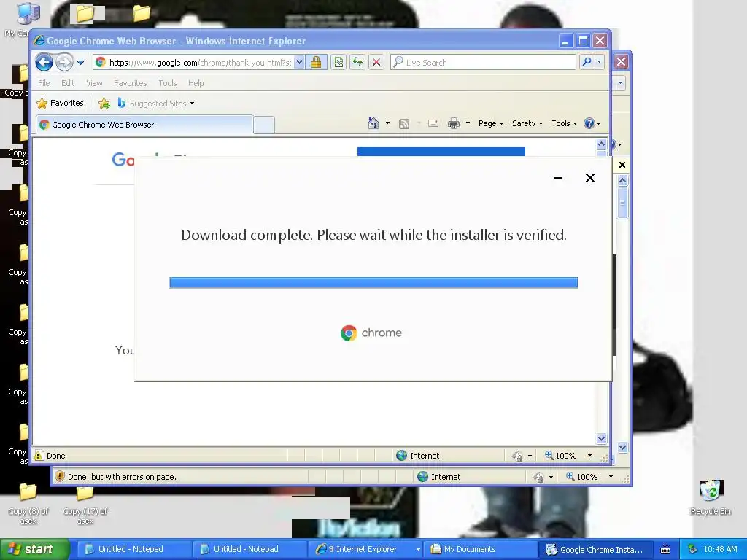Switch to My Documents taskbar item
Screen dimensions: 747x560
481,550
